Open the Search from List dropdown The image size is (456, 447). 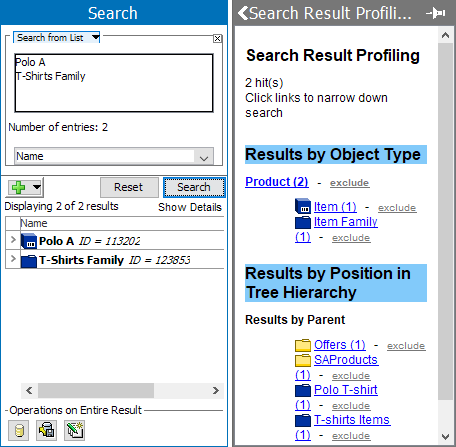[56, 37]
